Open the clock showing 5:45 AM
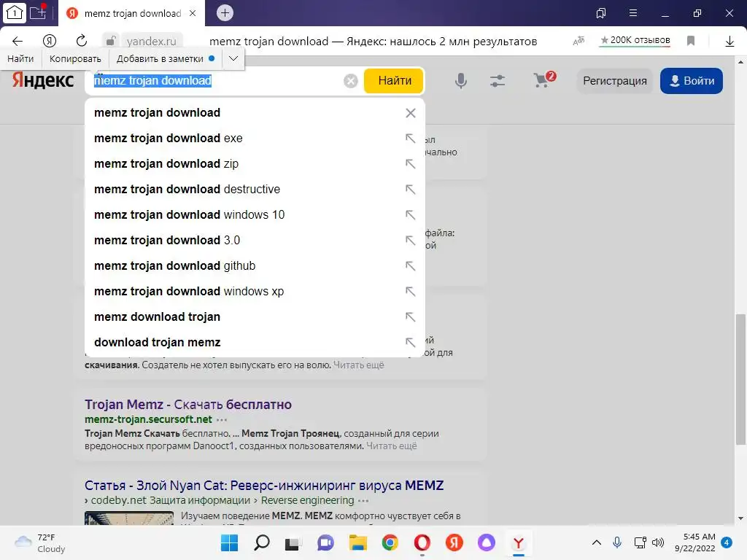Viewport: 747px width, 560px height. [x=695, y=542]
